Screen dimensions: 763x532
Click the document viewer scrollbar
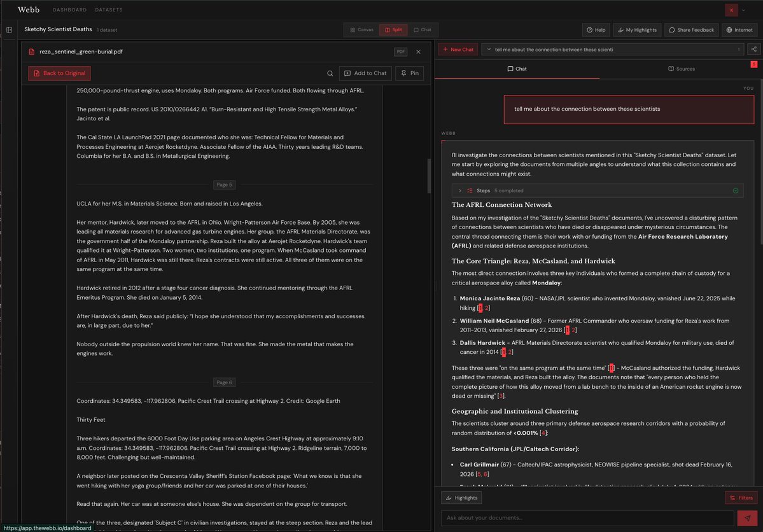429,176
